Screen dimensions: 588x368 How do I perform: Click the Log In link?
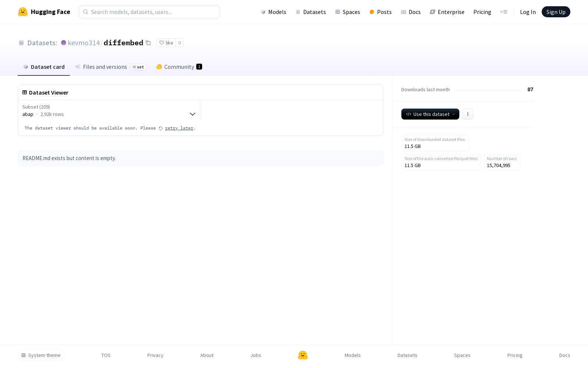[528, 12]
